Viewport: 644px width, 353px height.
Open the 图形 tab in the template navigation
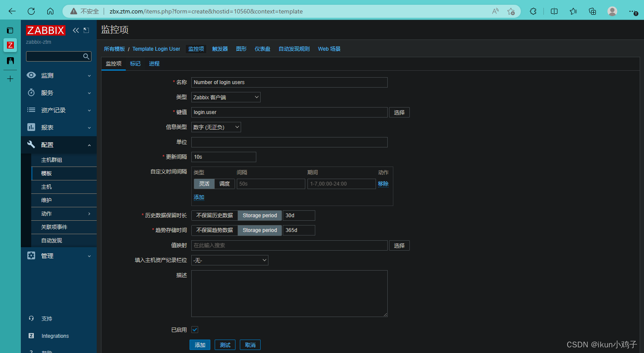(241, 49)
